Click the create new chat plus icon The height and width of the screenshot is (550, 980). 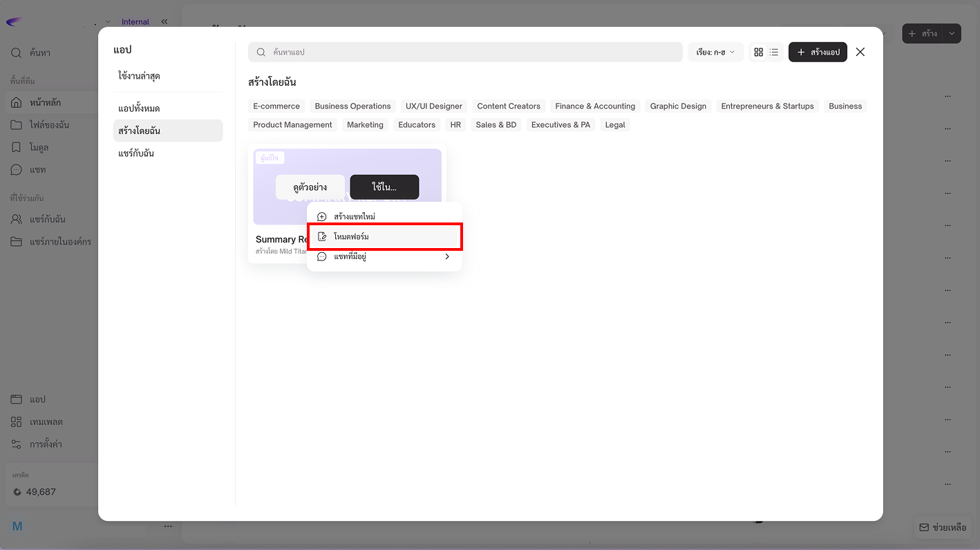pos(321,217)
